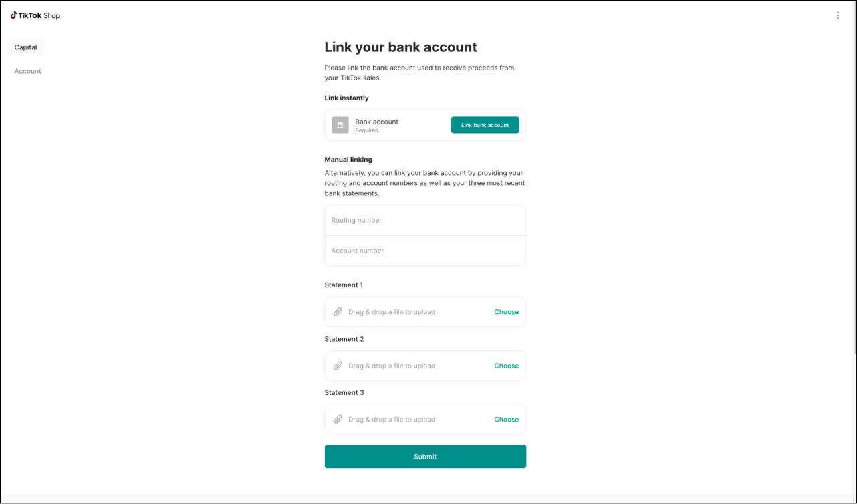The image size is (857, 504).
Task: Select Capital in the sidebar
Action: [x=26, y=47]
